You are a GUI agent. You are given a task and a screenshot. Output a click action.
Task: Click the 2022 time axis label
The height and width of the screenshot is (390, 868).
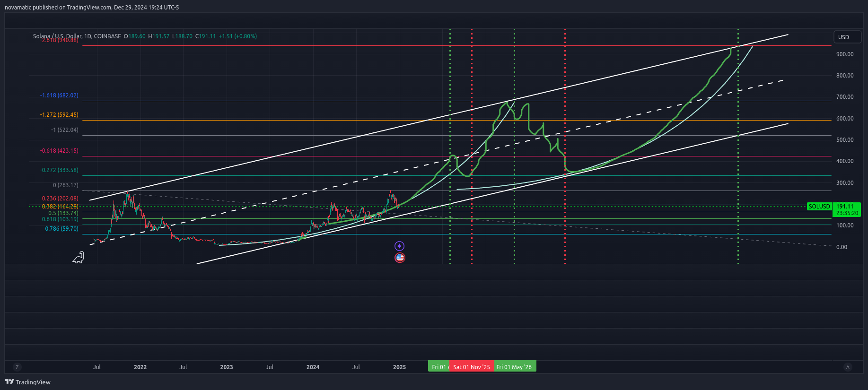[x=140, y=367]
